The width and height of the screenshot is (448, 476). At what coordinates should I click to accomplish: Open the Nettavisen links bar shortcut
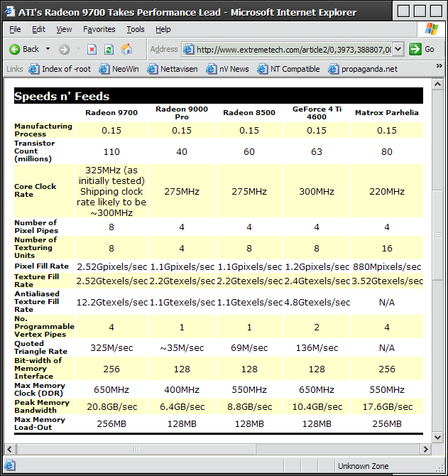[x=173, y=69]
